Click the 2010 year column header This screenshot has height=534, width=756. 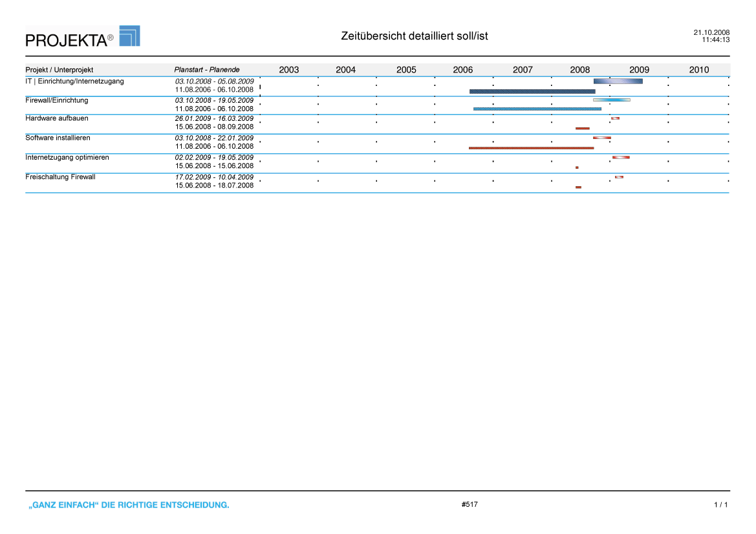pyautogui.click(x=698, y=70)
